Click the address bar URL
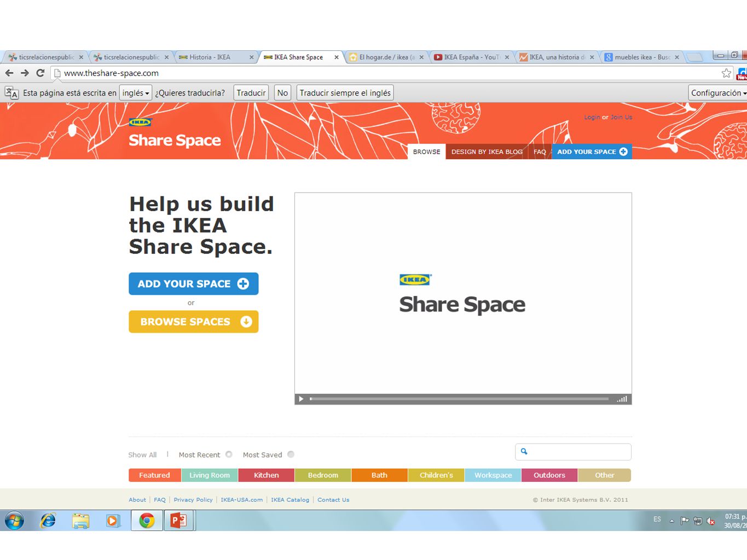The width and height of the screenshot is (747, 560). (111, 73)
